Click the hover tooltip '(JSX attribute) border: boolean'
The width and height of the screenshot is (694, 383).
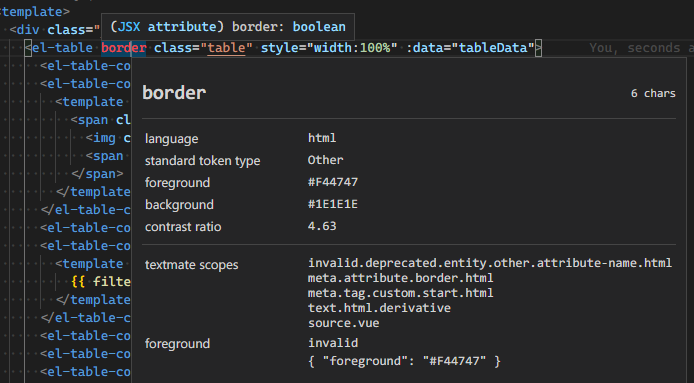pyautogui.click(x=227, y=27)
